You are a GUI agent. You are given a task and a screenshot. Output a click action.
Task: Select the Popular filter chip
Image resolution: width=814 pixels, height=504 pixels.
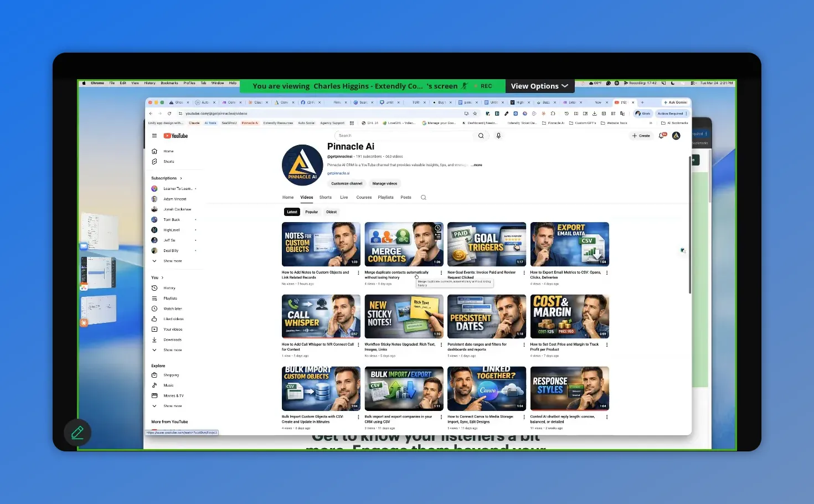pyautogui.click(x=311, y=212)
